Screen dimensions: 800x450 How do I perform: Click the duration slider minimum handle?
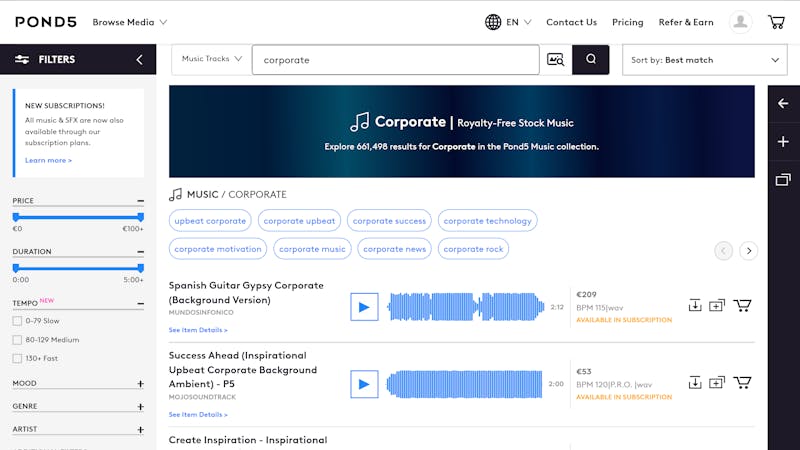[16, 268]
